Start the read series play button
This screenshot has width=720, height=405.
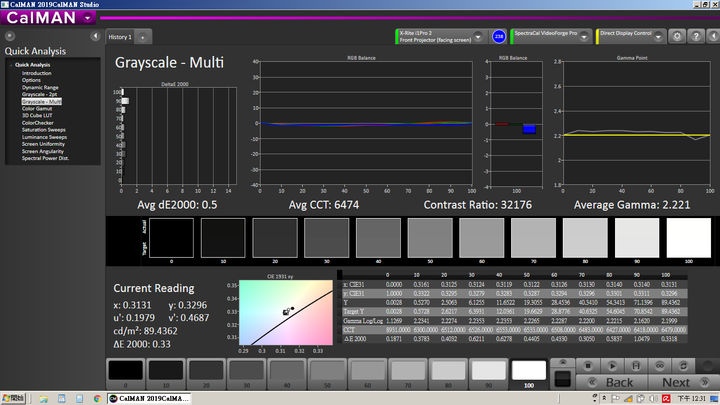pos(612,366)
